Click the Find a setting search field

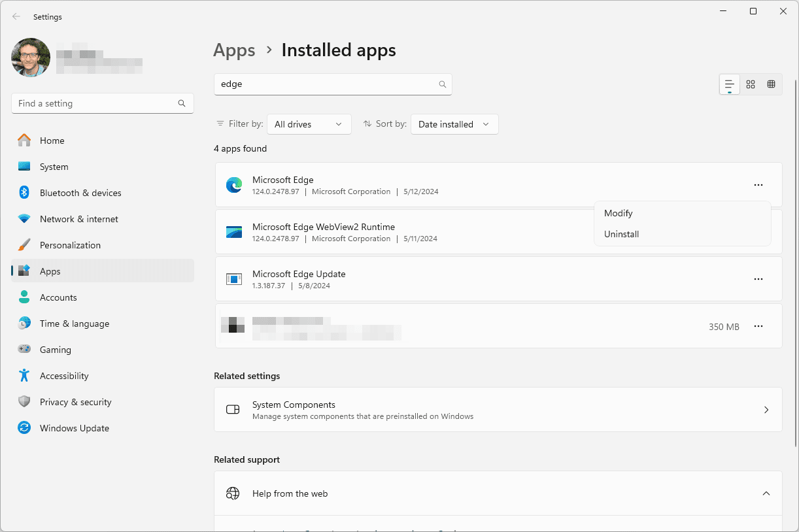pos(95,103)
